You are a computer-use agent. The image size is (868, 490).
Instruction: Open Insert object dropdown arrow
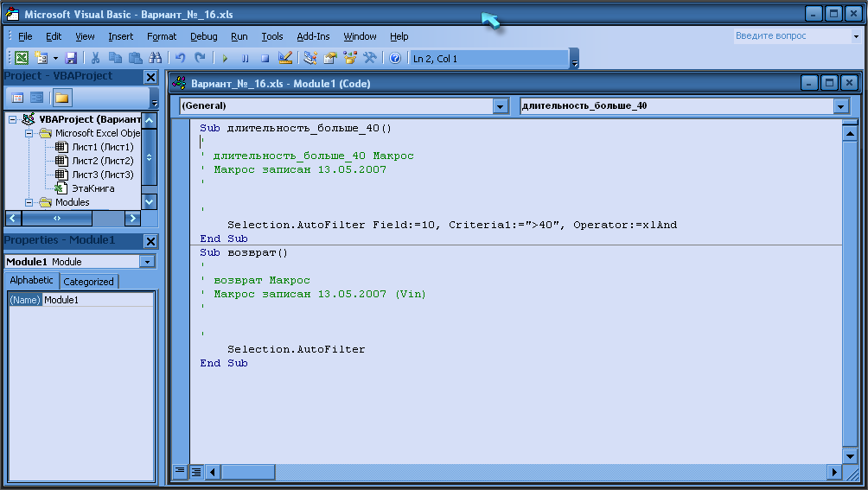[55, 58]
